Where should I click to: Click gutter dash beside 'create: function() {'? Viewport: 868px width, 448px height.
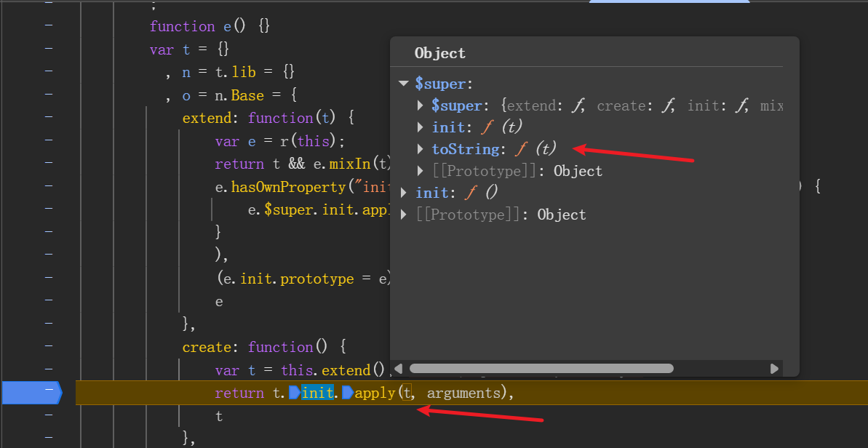49,347
